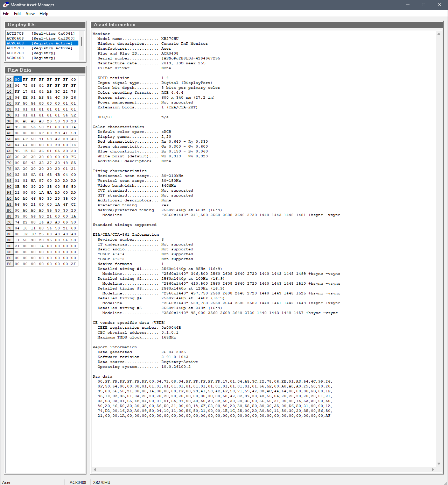
Task: Click raw data row offset A8
Action: click(x=9, y=205)
